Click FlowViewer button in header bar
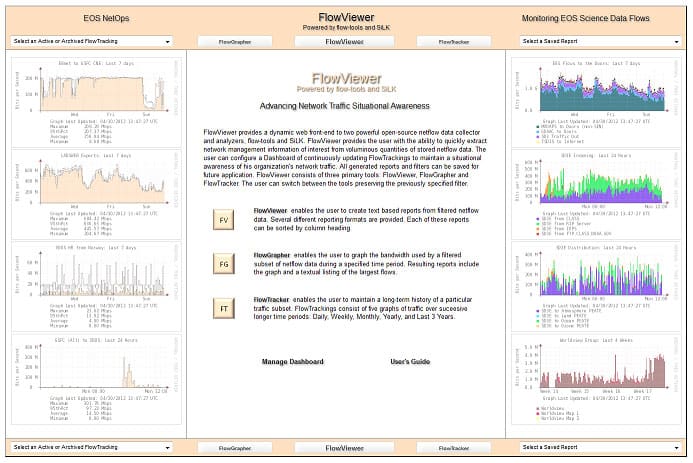The height and width of the screenshot is (463, 693). click(344, 42)
